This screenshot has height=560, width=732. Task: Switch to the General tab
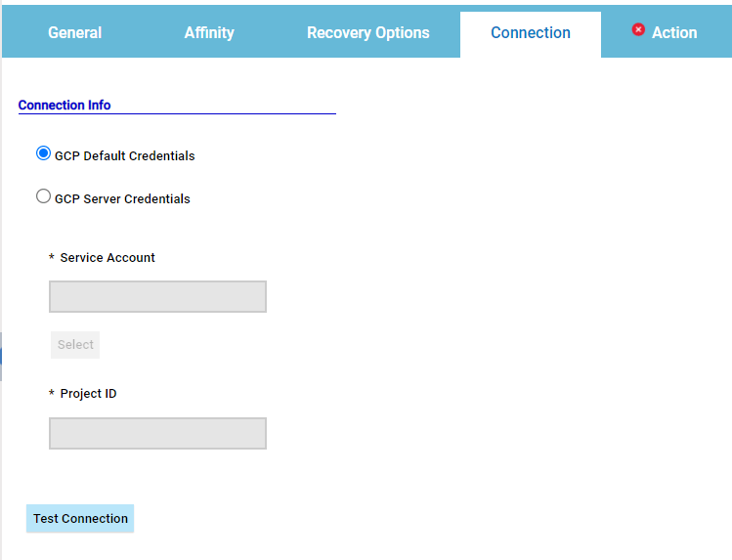click(74, 33)
